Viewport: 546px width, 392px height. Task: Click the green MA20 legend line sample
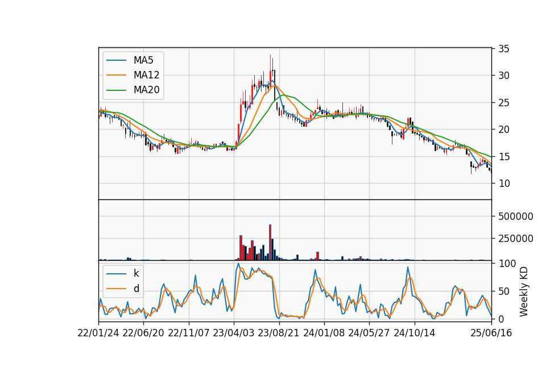coord(116,90)
